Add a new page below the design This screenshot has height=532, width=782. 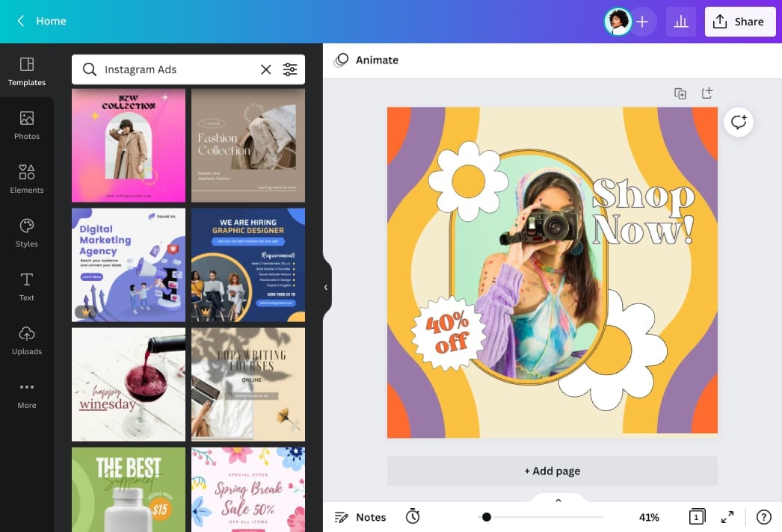[x=552, y=471]
